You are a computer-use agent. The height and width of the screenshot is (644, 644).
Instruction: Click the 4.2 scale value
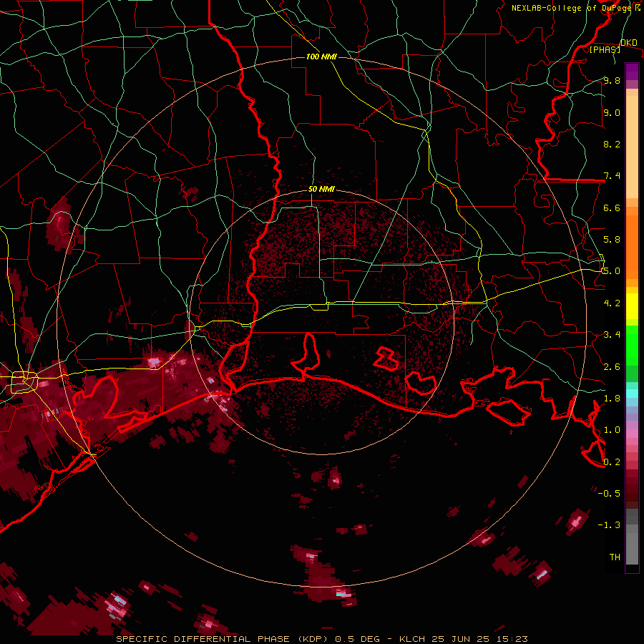[x=612, y=303]
